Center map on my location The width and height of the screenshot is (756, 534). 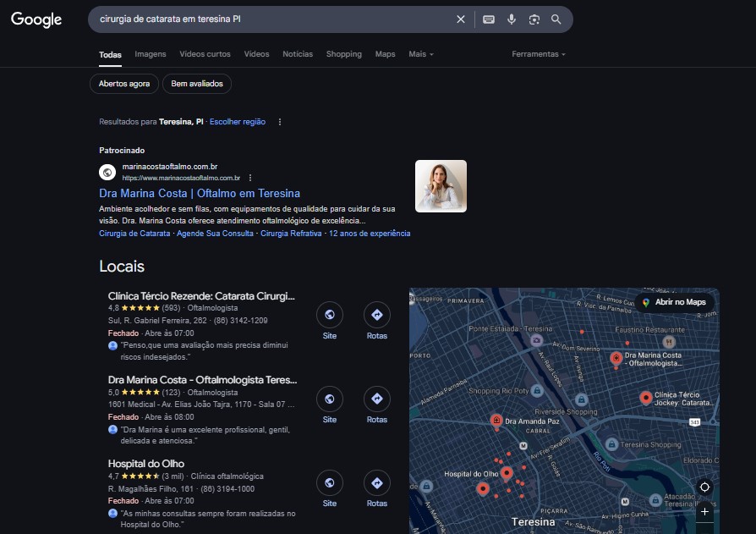704,487
